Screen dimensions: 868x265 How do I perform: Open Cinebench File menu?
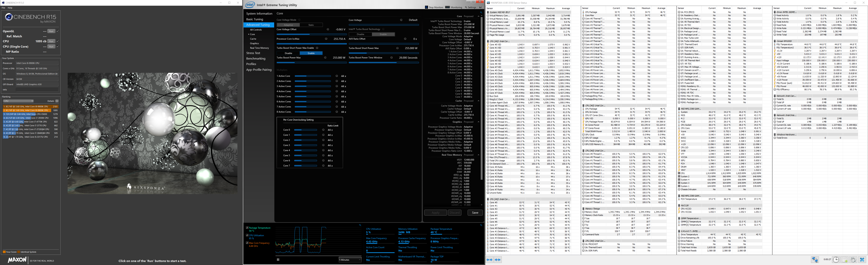(4, 8)
